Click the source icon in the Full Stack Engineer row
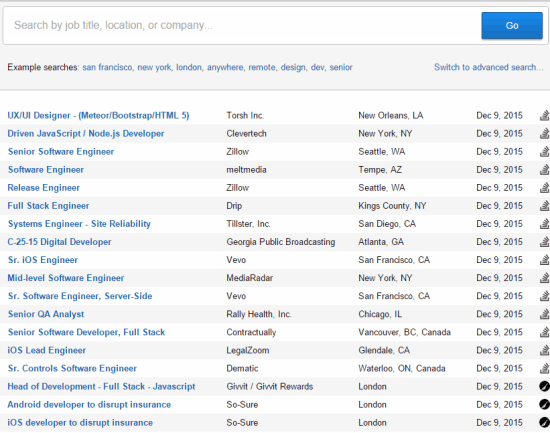This screenshot has width=550, height=433. pyautogui.click(x=545, y=206)
